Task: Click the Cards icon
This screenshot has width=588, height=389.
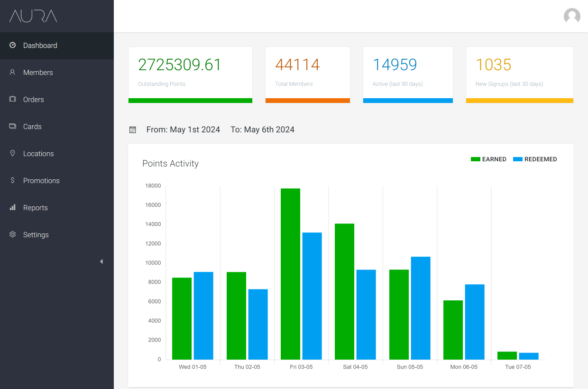Action: point(13,126)
